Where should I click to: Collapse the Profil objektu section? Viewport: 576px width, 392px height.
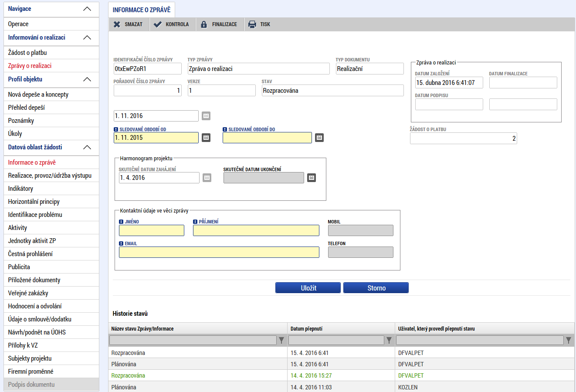pyautogui.click(x=87, y=80)
